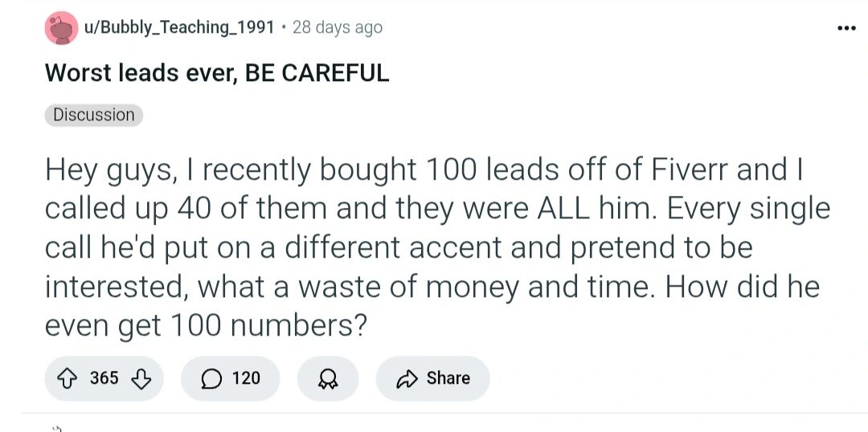Image resolution: width=868 pixels, height=432 pixels.
Task: Filter by the Discussion flair tag
Action: (93, 115)
